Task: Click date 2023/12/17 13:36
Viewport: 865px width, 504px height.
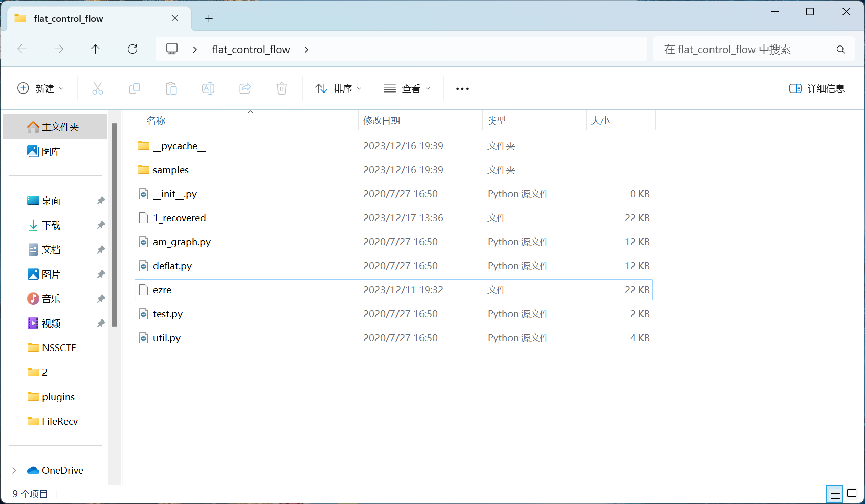Action: [403, 218]
